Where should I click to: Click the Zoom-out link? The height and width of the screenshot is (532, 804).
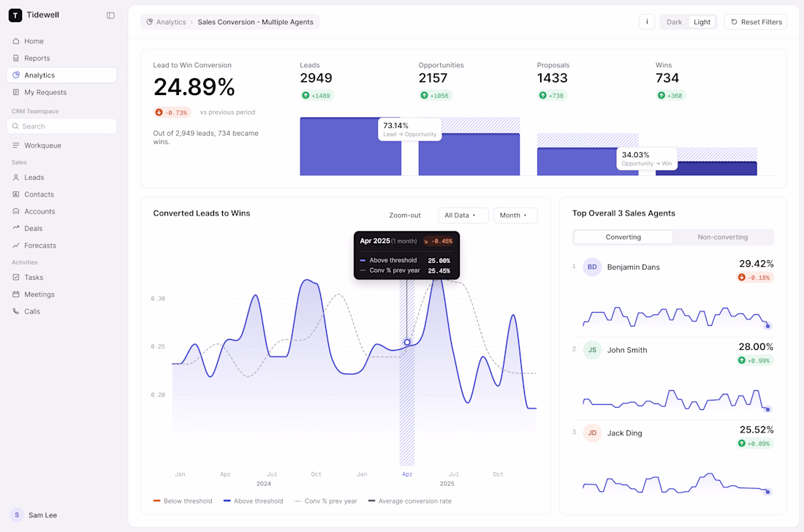click(405, 216)
